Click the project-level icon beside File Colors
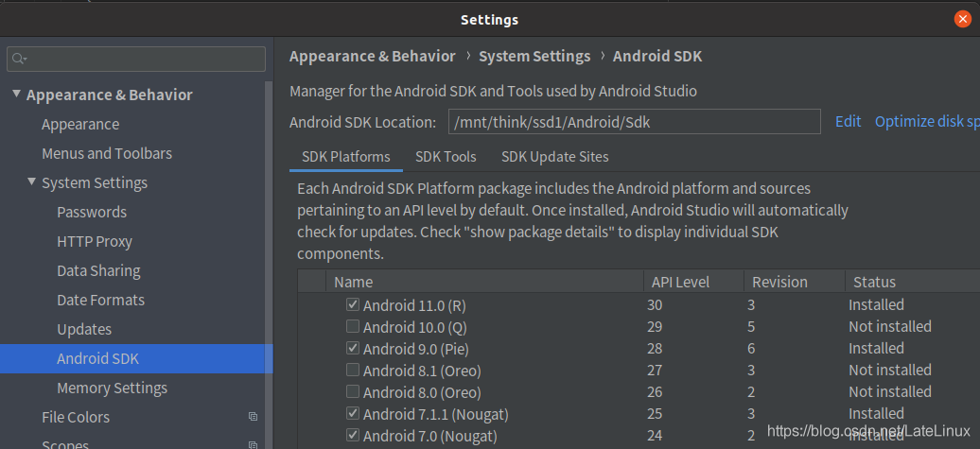980x449 pixels. tap(253, 417)
